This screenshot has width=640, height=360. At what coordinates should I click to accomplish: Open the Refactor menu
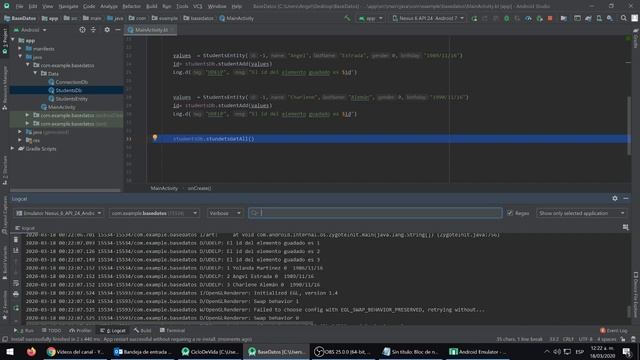click(x=131, y=6)
